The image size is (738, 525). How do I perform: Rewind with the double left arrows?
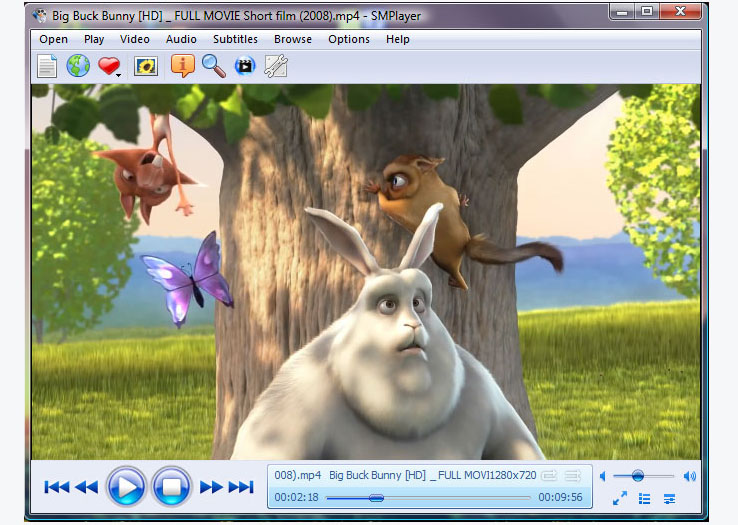pyautogui.click(x=87, y=487)
